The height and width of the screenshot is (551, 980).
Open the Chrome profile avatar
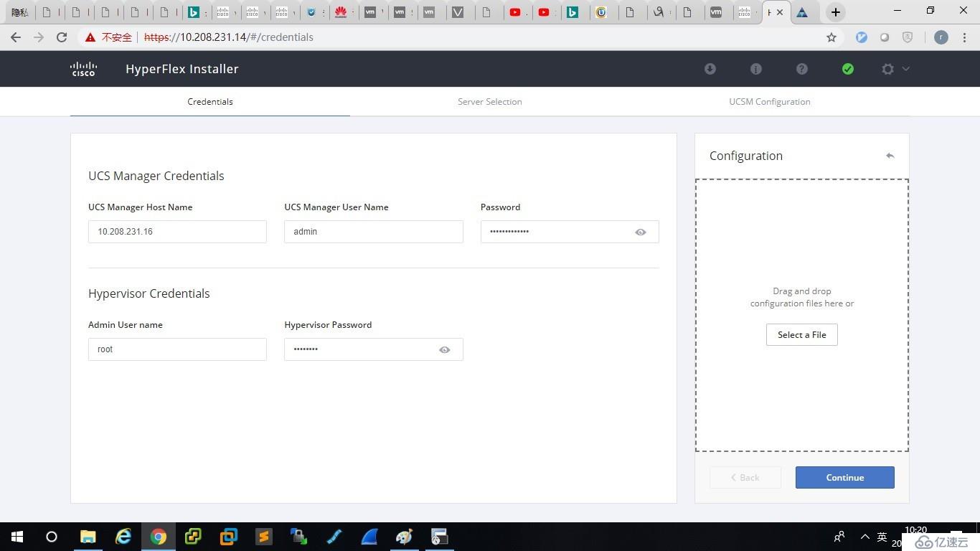click(941, 37)
